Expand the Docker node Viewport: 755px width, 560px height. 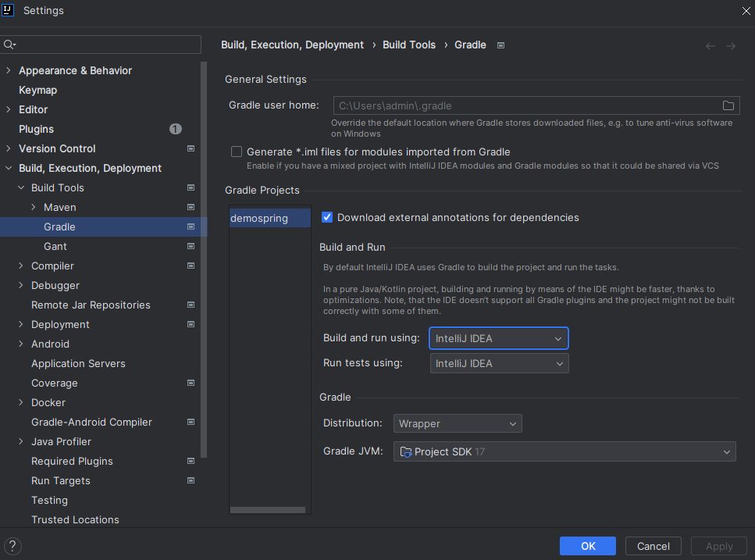coord(21,402)
